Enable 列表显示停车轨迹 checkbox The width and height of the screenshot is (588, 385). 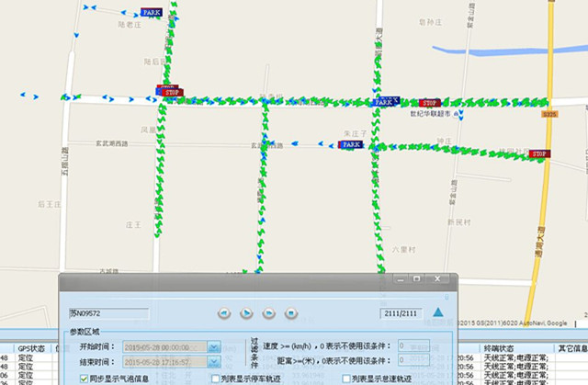(x=215, y=378)
